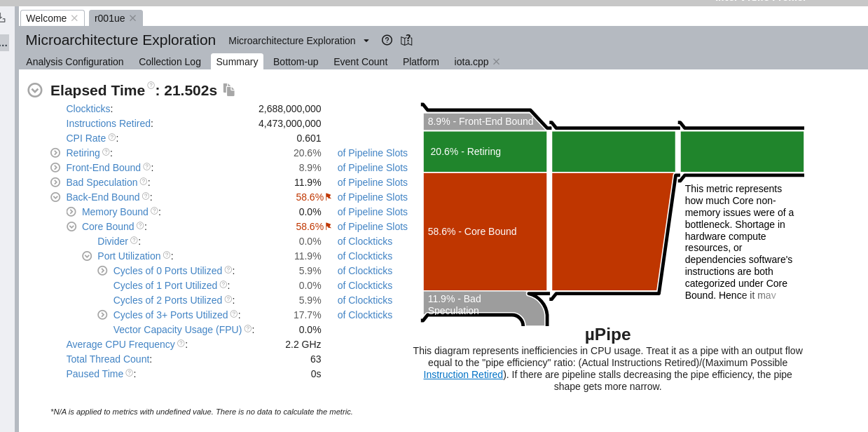Open the analysis guide book icon
This screenshot has height=432, width=868.
click(406, 41)
